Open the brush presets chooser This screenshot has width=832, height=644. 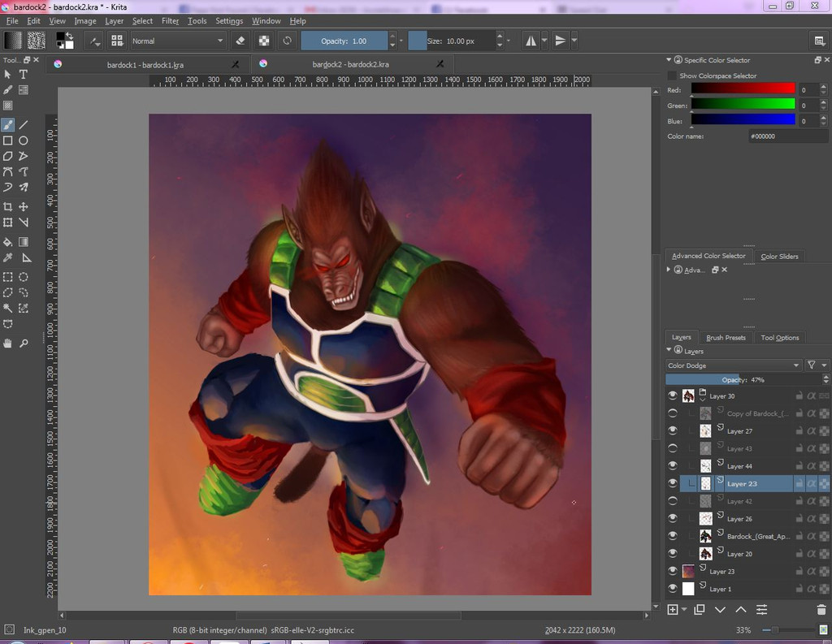coord(117,41)
